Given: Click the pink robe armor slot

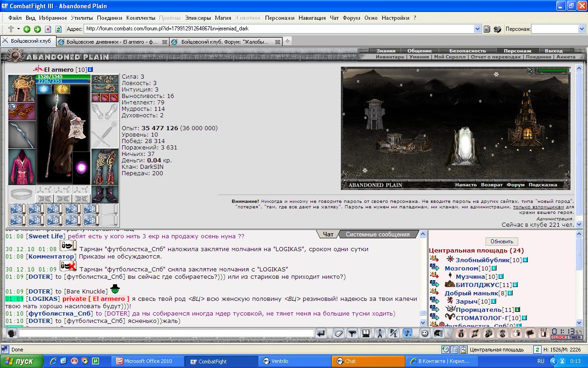Looking at the screenshot, I should 22,167.
